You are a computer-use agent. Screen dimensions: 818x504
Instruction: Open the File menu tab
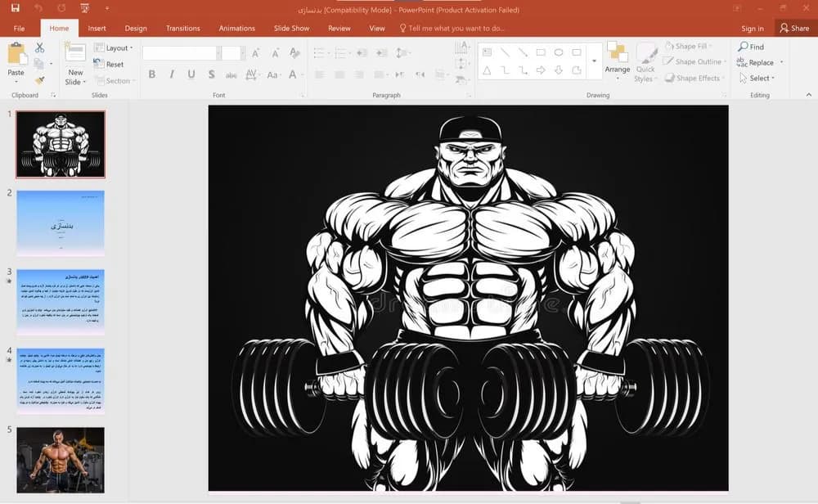click(x=20, y=28)
